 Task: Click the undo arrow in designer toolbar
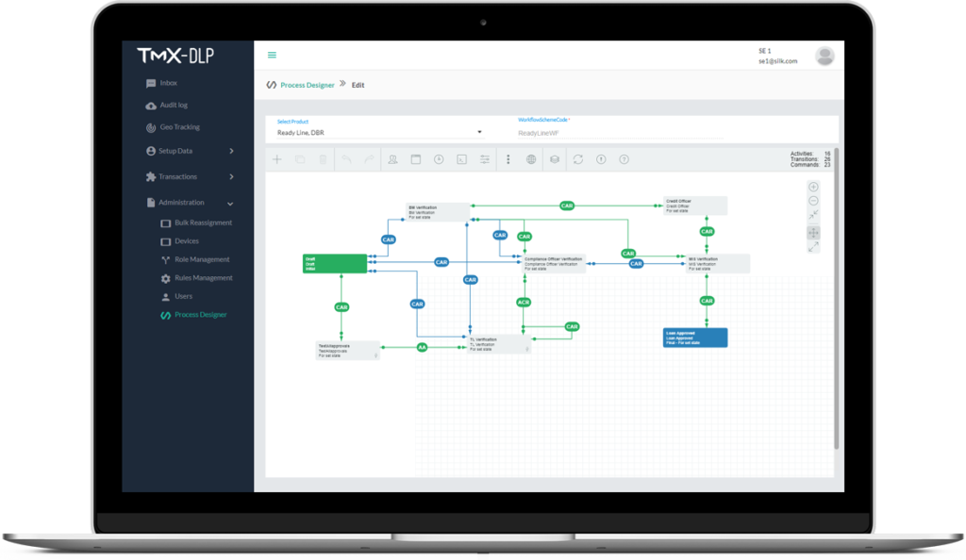(346, 159)
